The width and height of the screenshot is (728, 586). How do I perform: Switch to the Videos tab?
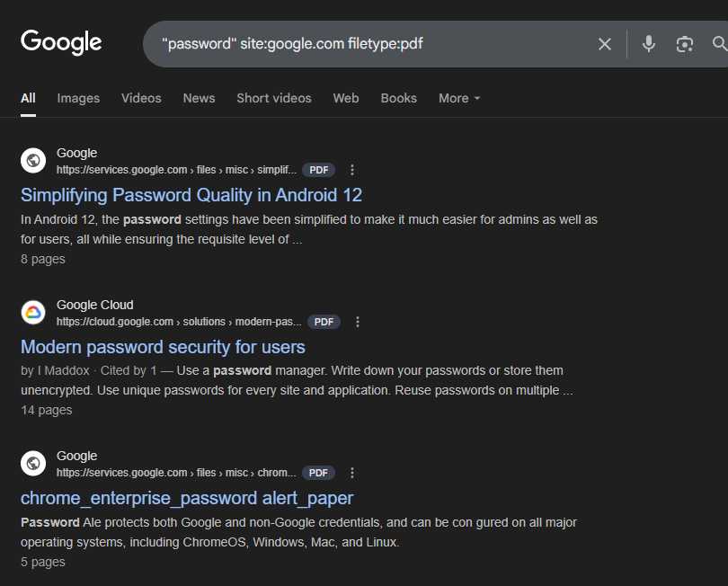[x=141, y=99]
